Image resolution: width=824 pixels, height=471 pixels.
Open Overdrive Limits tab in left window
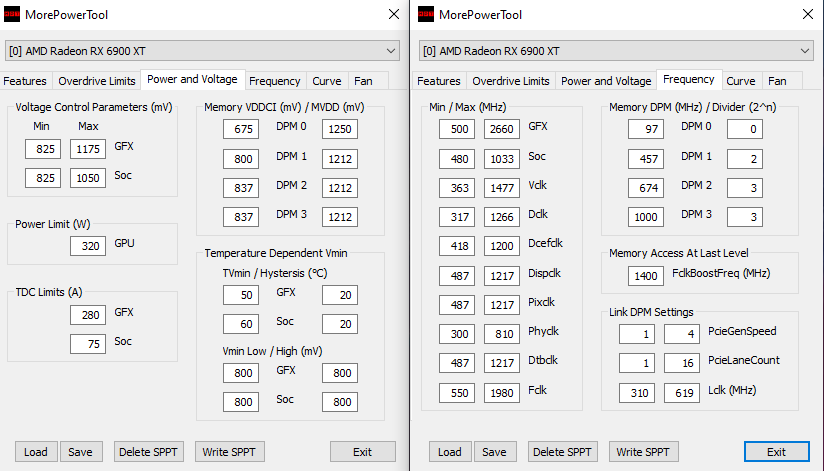[x=97, y=81]
